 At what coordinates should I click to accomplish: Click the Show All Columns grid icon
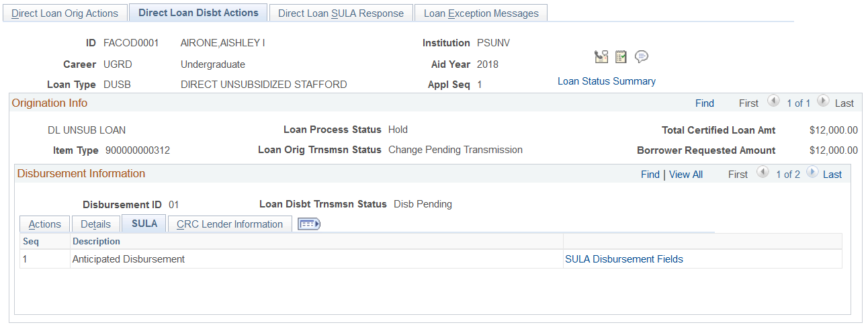[309, 224]
